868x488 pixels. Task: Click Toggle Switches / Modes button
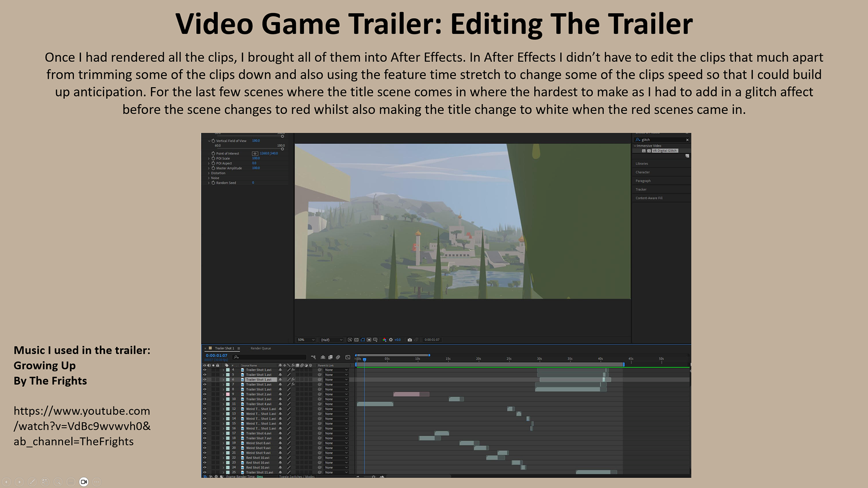[297, 477]
